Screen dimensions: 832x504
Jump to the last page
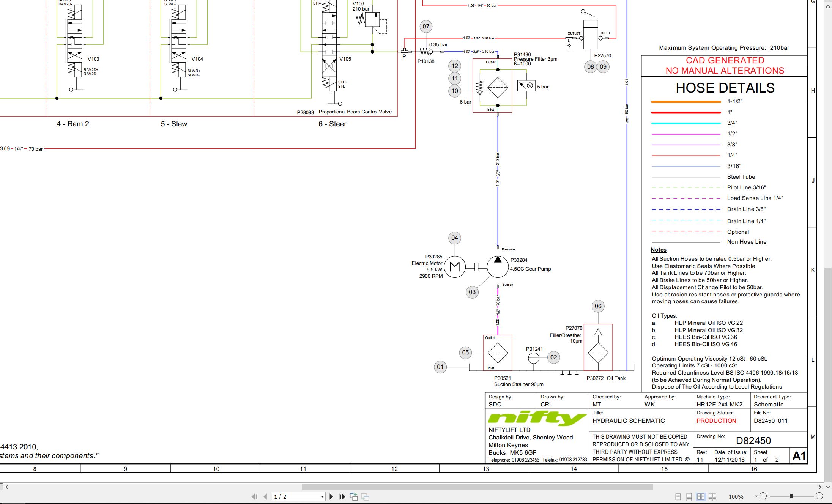[x=342, y=496]
